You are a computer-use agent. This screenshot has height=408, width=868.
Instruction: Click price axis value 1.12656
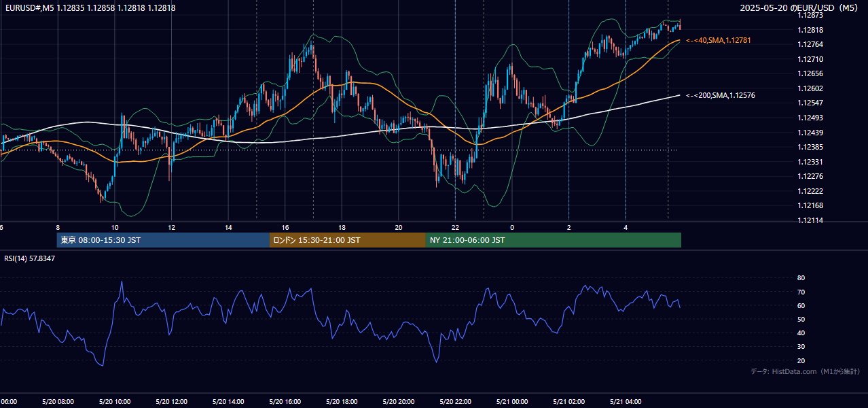tap(810, 73)
